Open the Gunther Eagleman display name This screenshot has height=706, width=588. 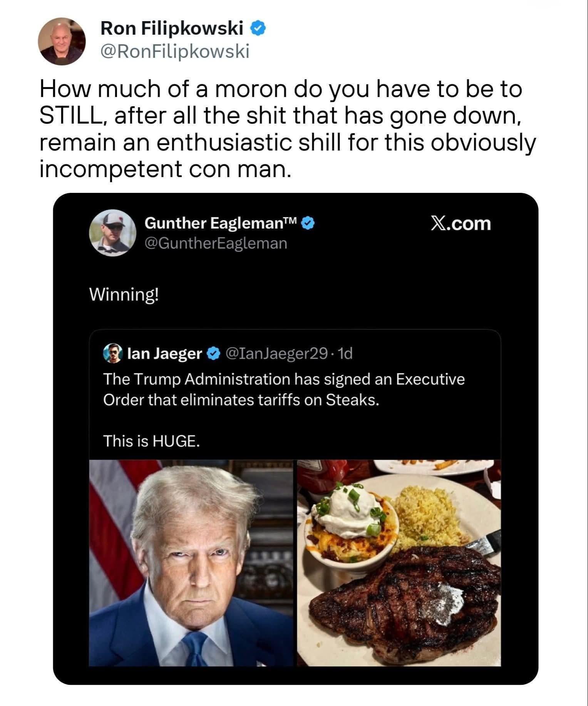coord(221,223)
